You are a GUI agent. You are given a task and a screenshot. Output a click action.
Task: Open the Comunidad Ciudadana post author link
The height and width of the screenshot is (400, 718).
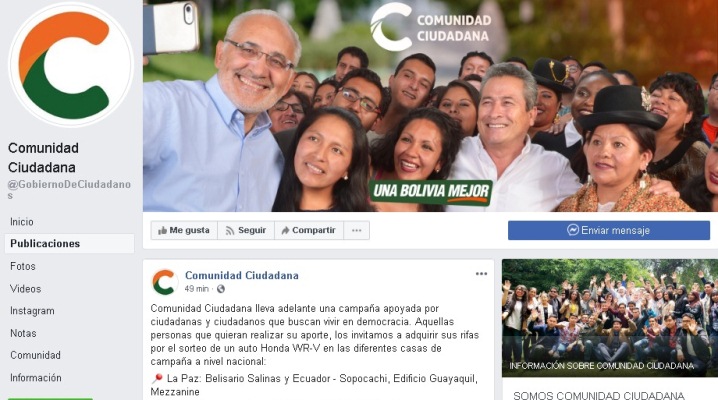241,275
